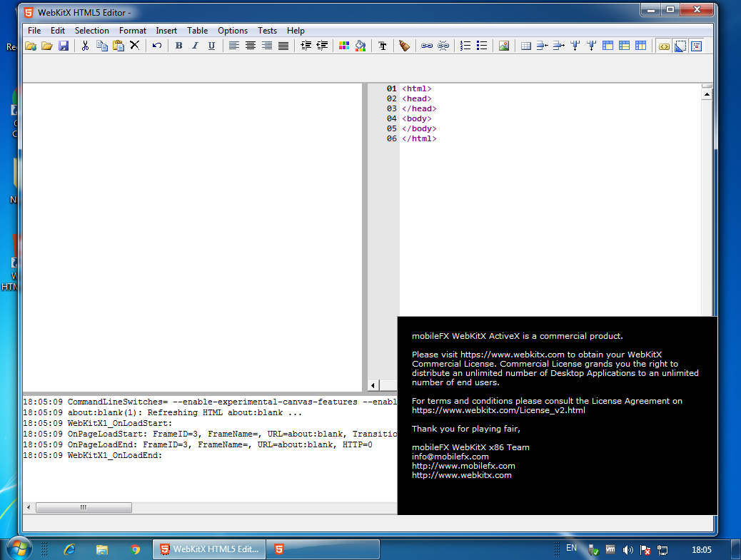Screen dimensions: 741x560
Task: Undo the last edit
Action: (x=157, y=46)
